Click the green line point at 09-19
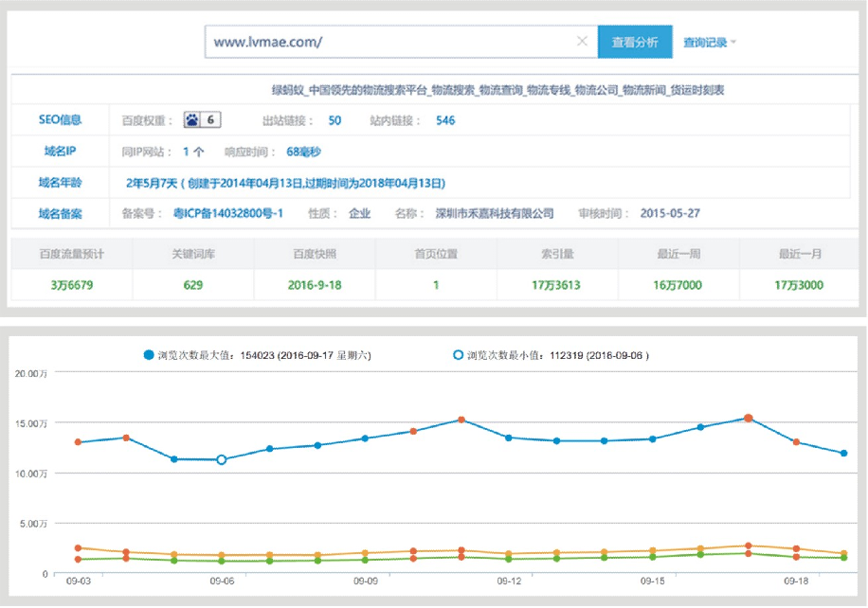This screenshot has width=868, height=608. click(843, 558)
